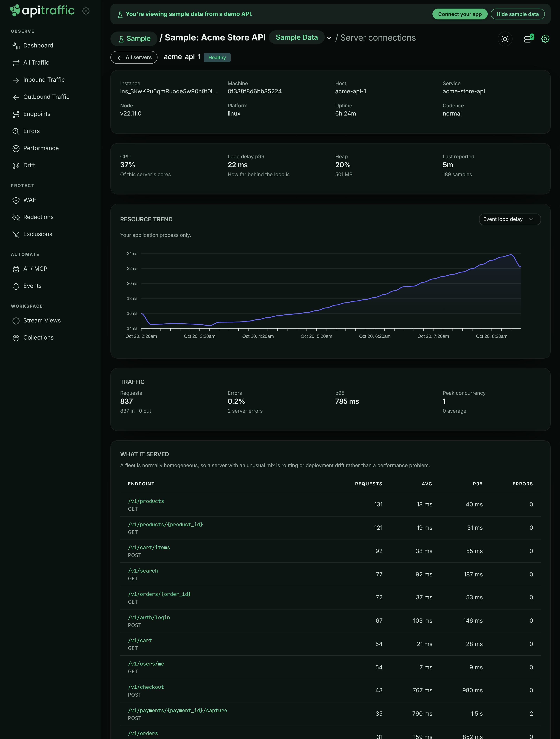Click the AVG column header
The image size is (560, 739).
427,484
